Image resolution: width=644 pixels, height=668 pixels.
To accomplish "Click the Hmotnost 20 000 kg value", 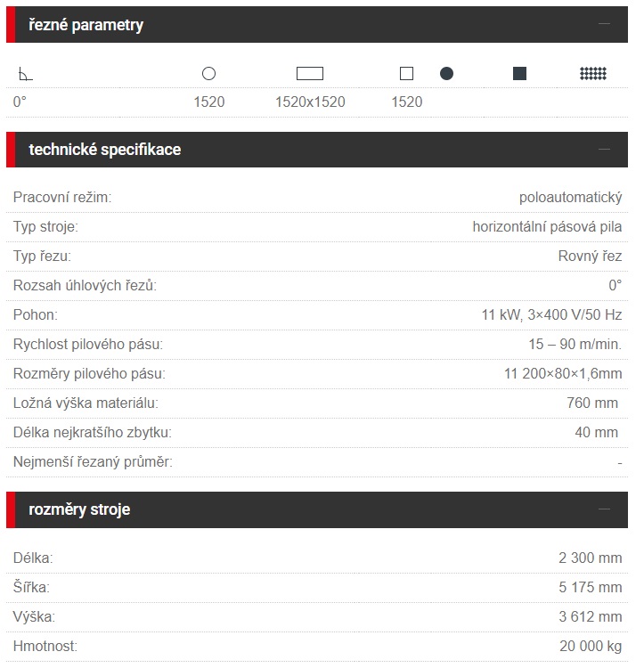I will pyautogui.click(x=591, y=647).
